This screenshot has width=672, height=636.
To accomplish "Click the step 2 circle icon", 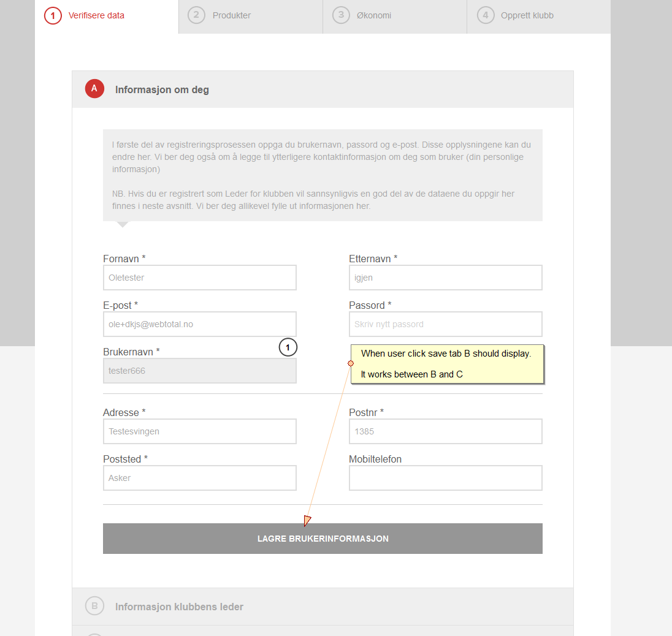I will tap(196, 15).
